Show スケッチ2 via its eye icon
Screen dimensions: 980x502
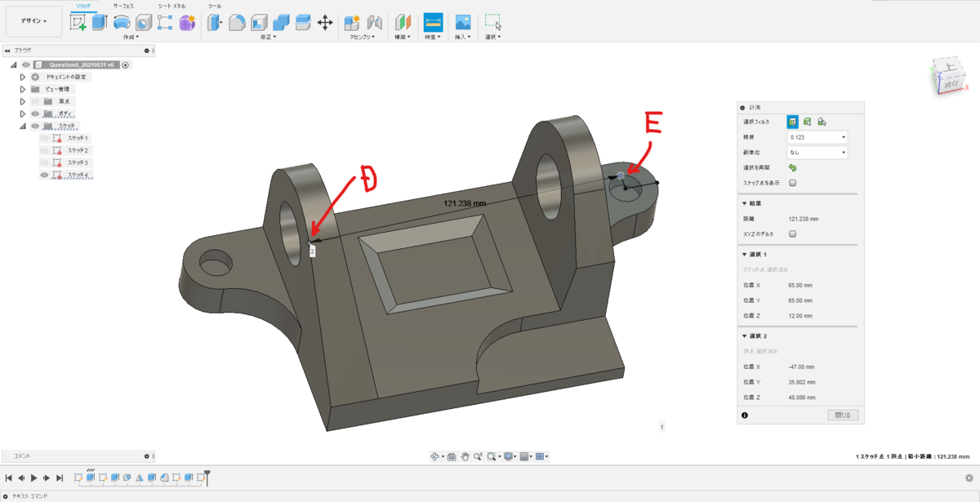pos(45,150)
